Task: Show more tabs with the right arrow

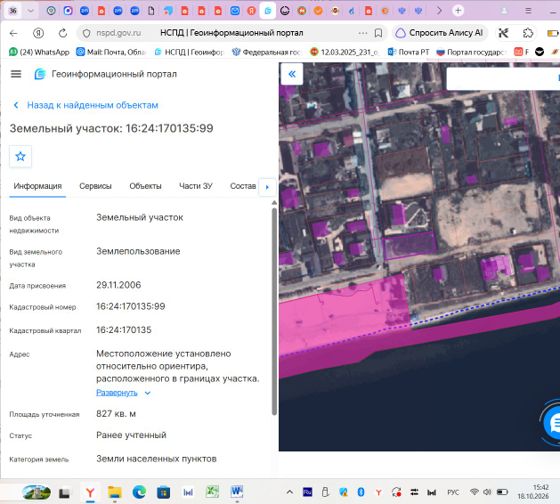Action: pos(267,187)
